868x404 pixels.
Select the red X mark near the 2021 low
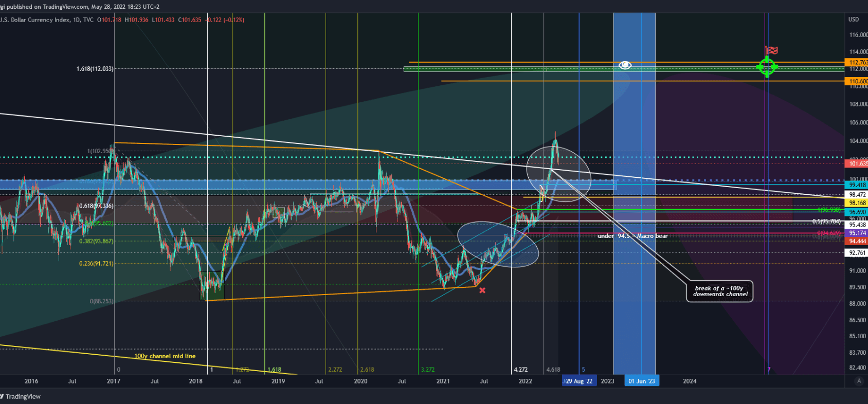pyautogui.click(x=482, y=290)
